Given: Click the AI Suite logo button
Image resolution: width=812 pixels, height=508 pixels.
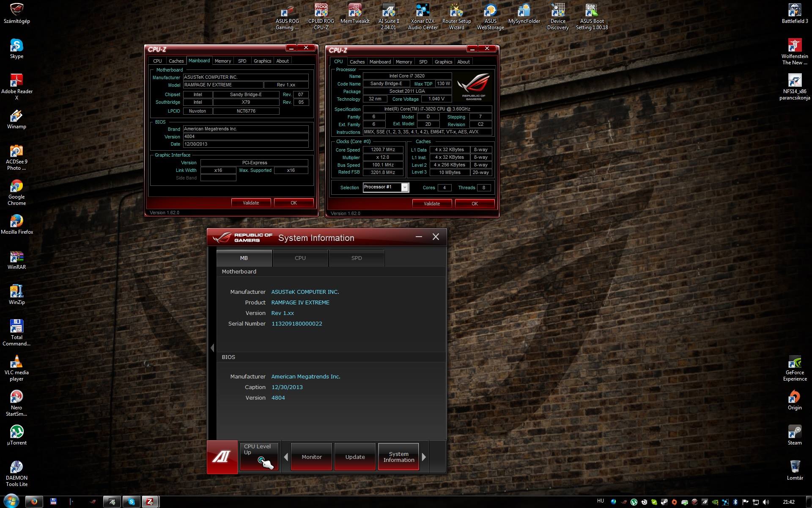Looking at the screenshot, I should pyautogui.click(x=222, y=457).
